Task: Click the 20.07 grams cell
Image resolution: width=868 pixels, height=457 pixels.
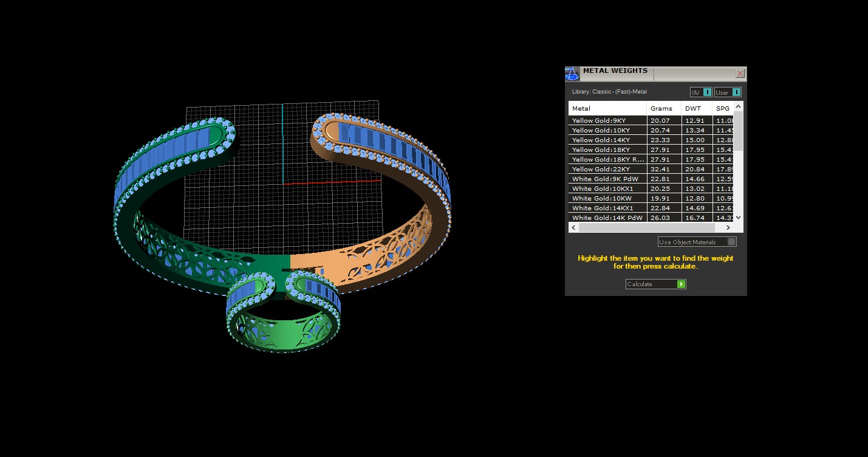Action: [x=664, y=120]
